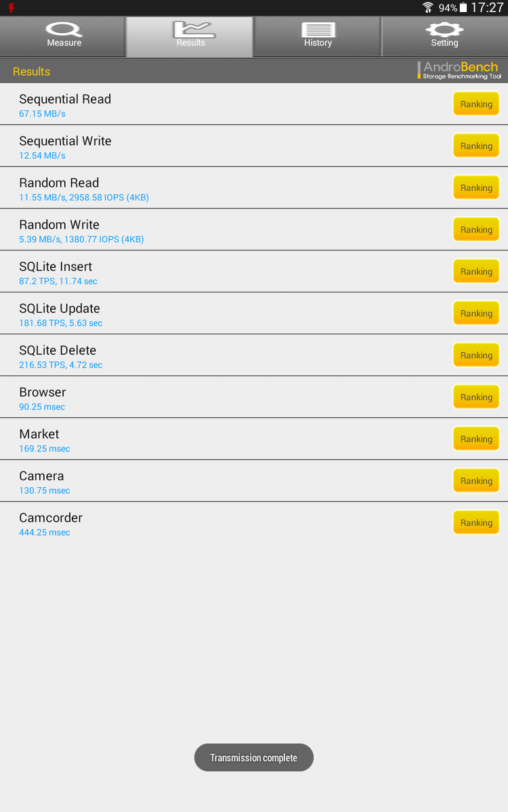This screenshot has height=812, width=508.
Task: Tap the battery indicator icon
Action: point(463,8)
